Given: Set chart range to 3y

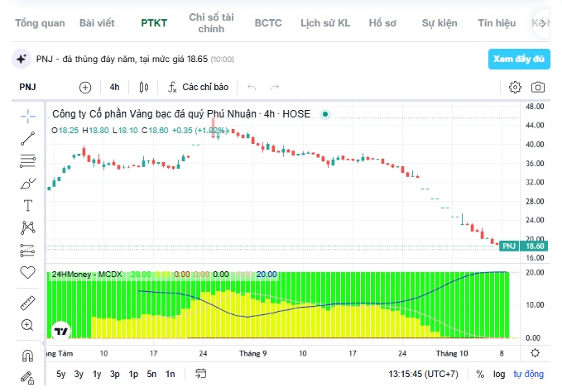Looking at the screenshot, I should pyautogui.click(x=79, y=374).
